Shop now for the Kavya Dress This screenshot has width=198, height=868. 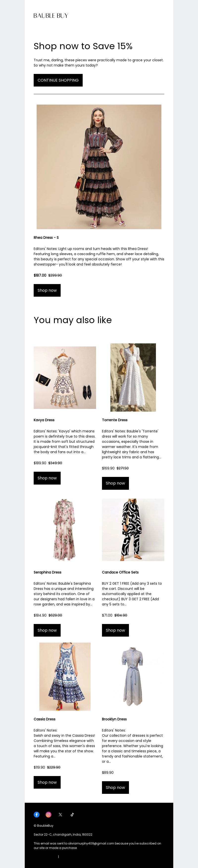coord(47,478)
